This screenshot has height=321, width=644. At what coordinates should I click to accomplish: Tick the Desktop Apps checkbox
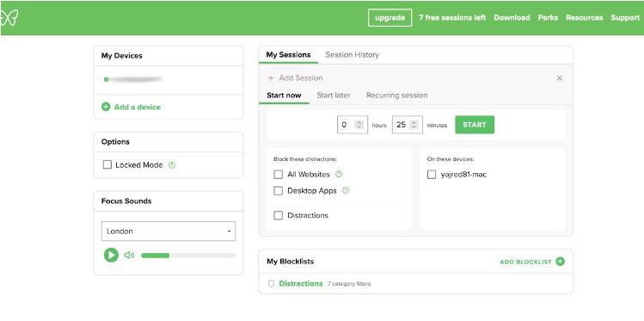(278, 191)
